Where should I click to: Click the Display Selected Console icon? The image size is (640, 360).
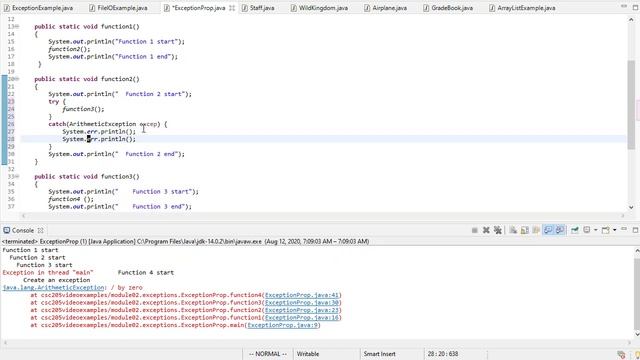(x=587, y=230)
